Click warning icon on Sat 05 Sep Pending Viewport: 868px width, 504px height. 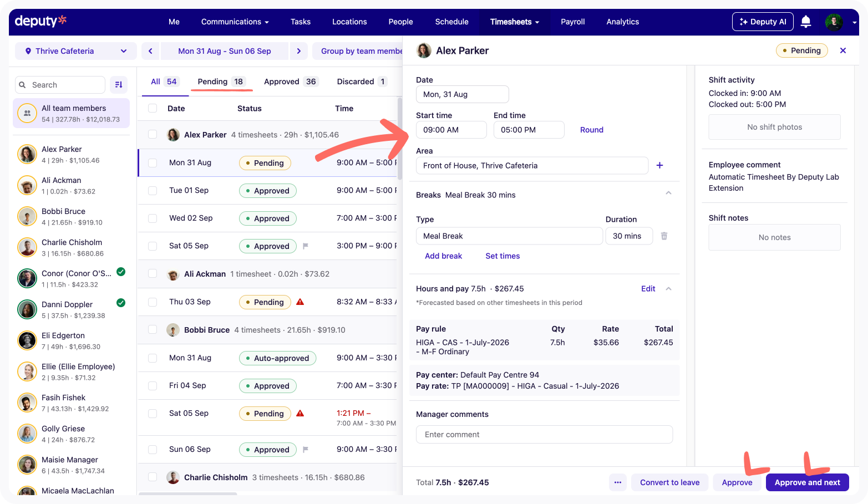point(300,413)
